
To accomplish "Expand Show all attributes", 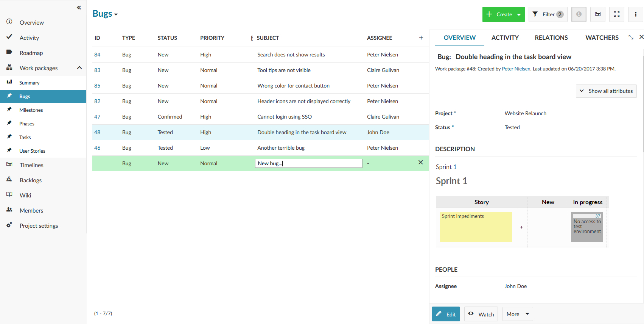I will (x=606, y=91).
